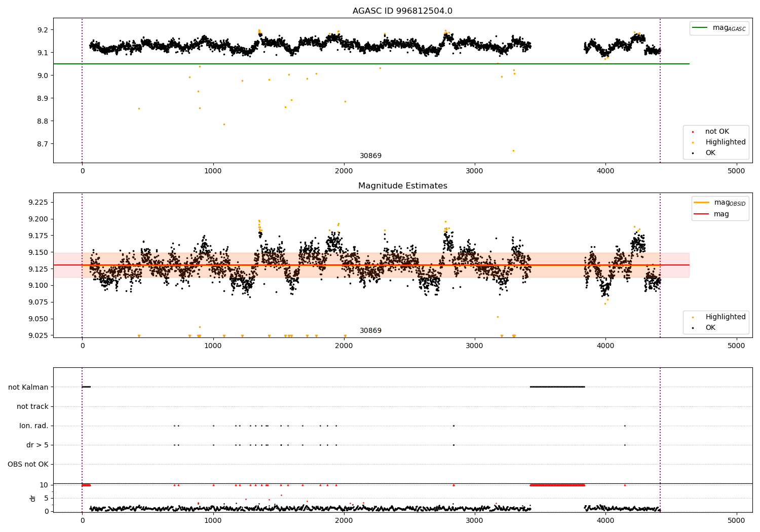This screenshot has width=760, height=532.
Task: Click the "OBS not OK" row label
Action: (28, 464)
